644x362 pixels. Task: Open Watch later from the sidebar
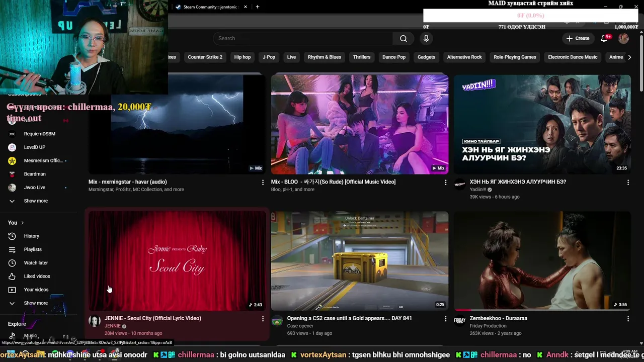(39, 263)
